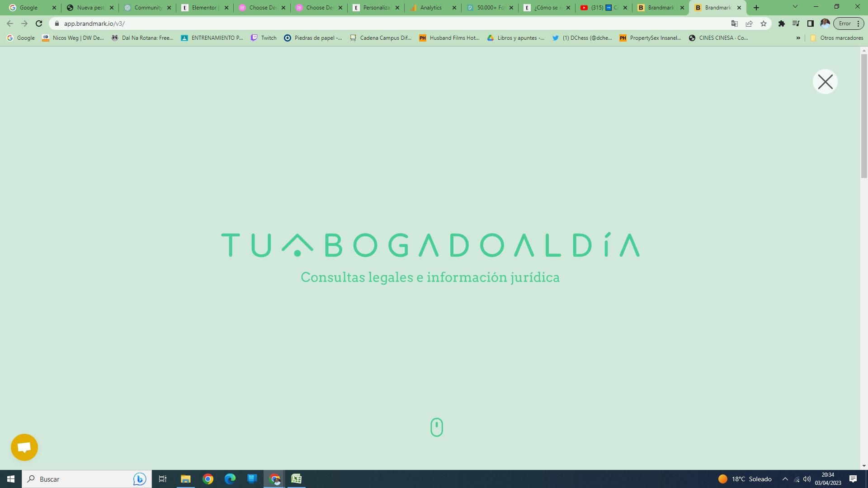868x488 pixels.
Task: Expand the hidden bookmarks chevron
Action: point(798,38)
